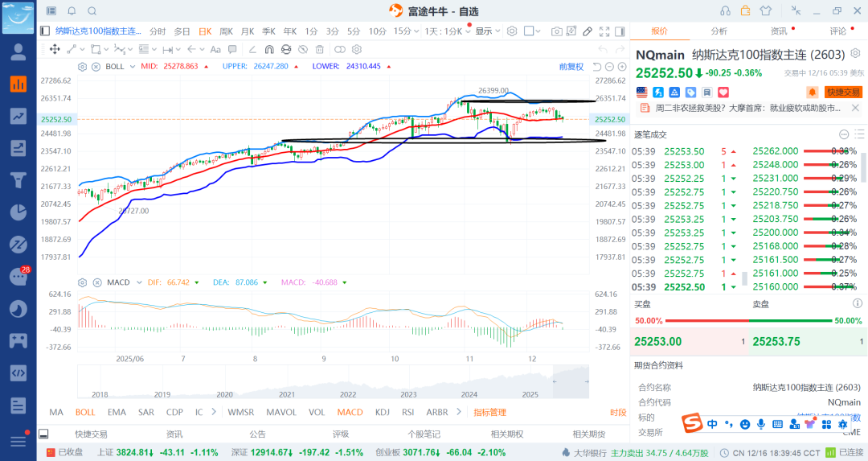This screenshot has width=868, height=461.
Task: Switch to the 分析 tab
Action: click(719, 31)
